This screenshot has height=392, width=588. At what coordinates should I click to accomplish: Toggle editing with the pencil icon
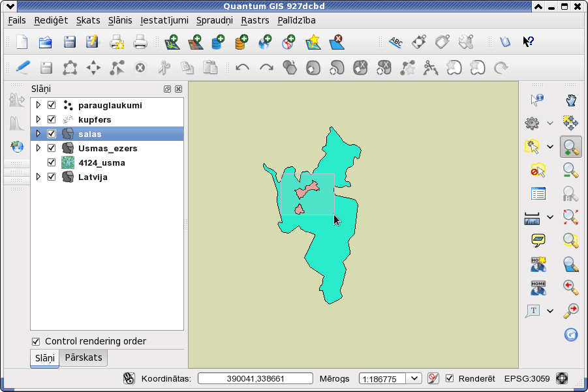(22, 67)
